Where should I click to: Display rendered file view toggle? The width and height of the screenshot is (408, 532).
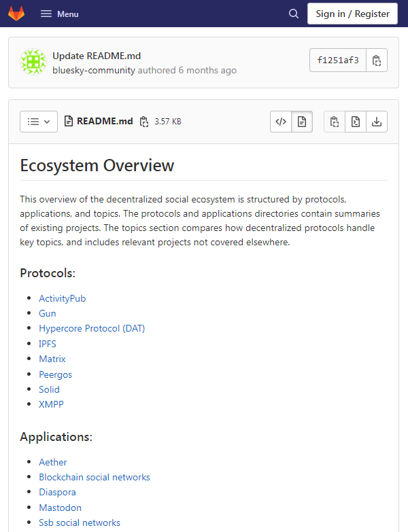[x=302, y=122]
